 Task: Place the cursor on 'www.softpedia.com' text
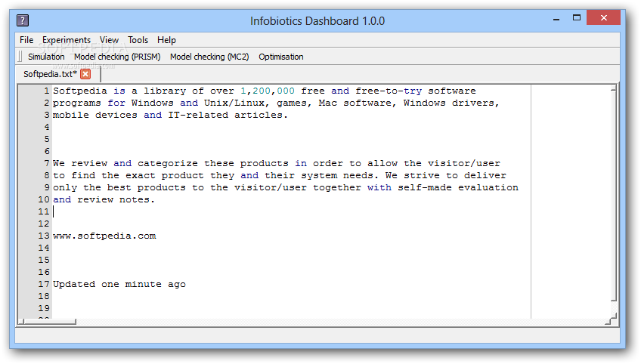(x=104, y=236)
